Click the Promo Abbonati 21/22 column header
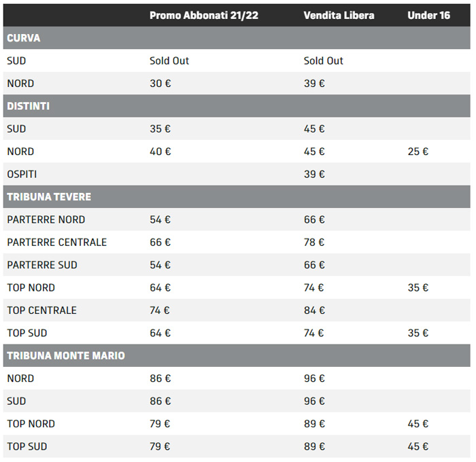The height and width of the screenshot is (462, 476). click(203, 15)
